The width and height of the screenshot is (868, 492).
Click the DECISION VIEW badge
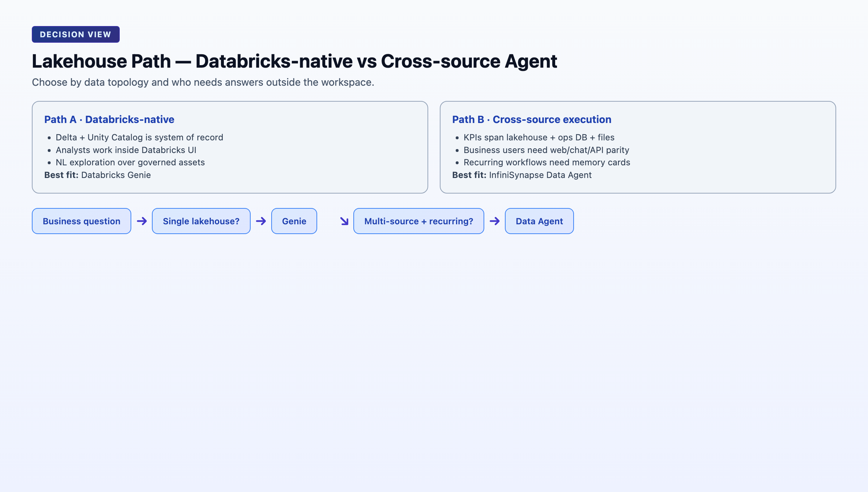pyautogui.click(x=76, y=34)
